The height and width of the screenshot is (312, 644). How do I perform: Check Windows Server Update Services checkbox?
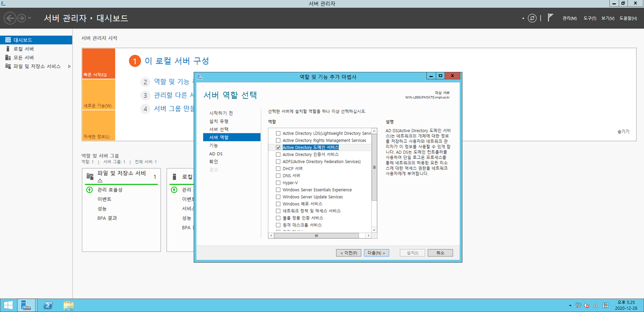coord(278,197)
